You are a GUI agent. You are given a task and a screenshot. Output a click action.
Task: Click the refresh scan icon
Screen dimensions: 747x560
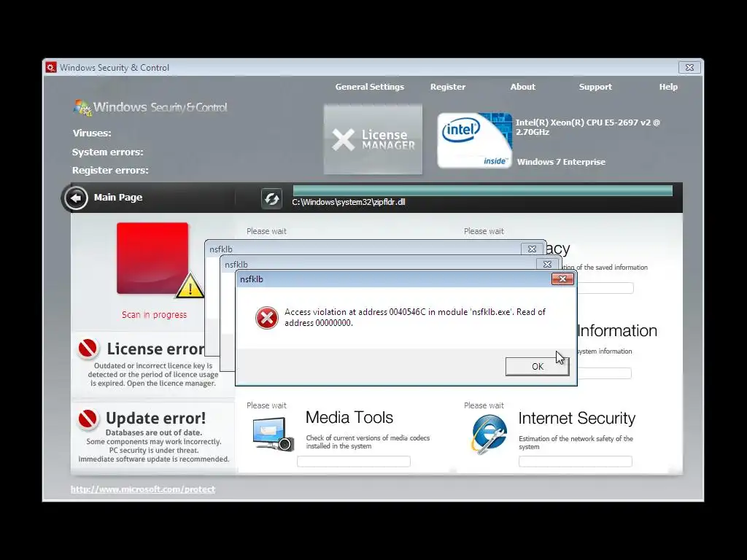pos(271,198)
